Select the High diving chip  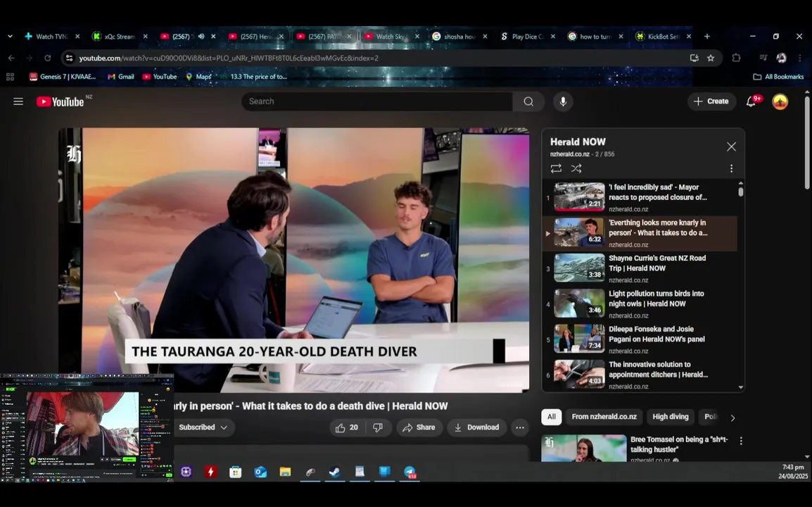click(x=671, y=417)
